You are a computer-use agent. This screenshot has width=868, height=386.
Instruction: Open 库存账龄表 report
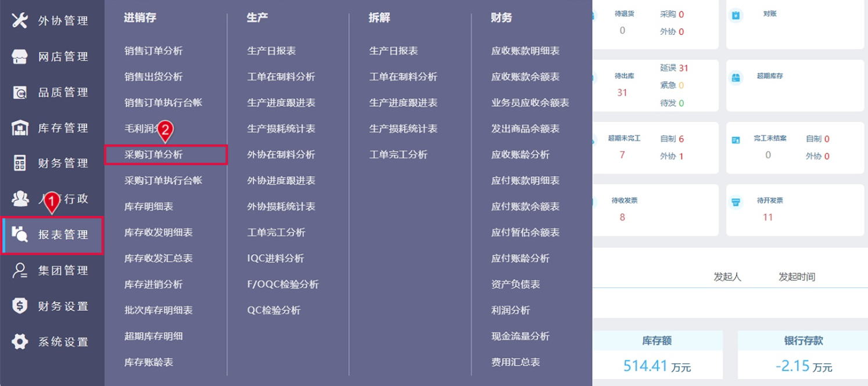click(x=149, y=362)
